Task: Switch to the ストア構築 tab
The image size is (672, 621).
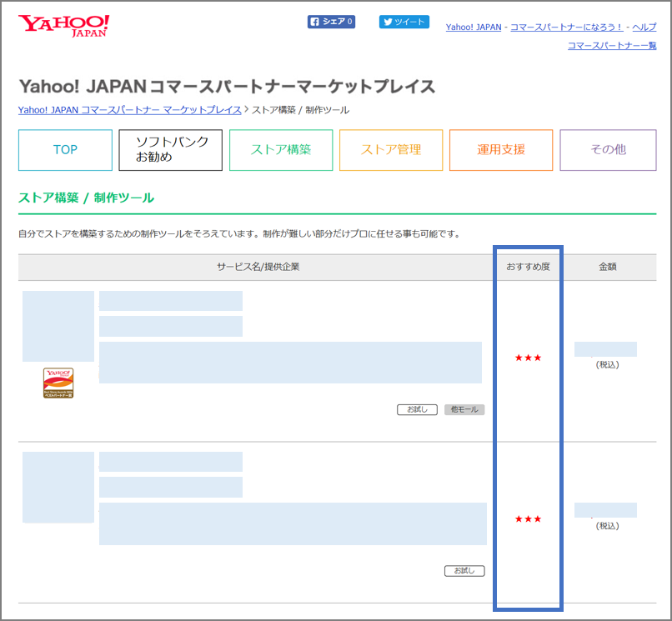Action: (281, 150)
